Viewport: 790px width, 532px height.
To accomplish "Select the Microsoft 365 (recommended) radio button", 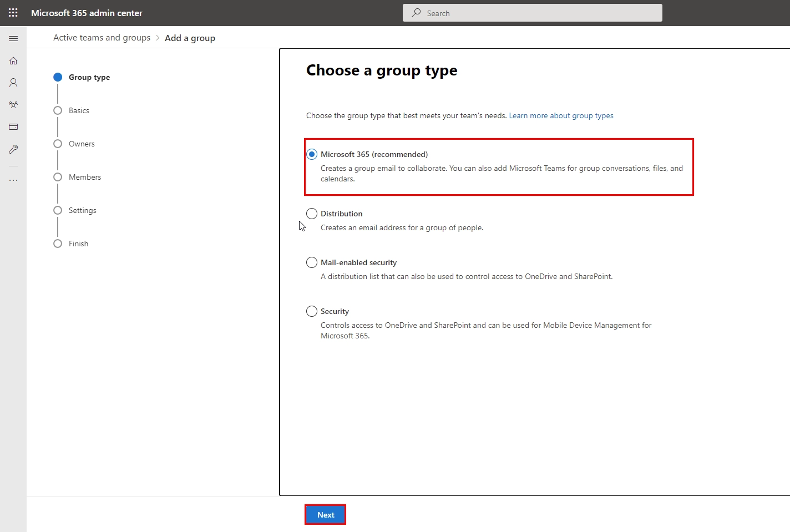I will pos(312,154).
